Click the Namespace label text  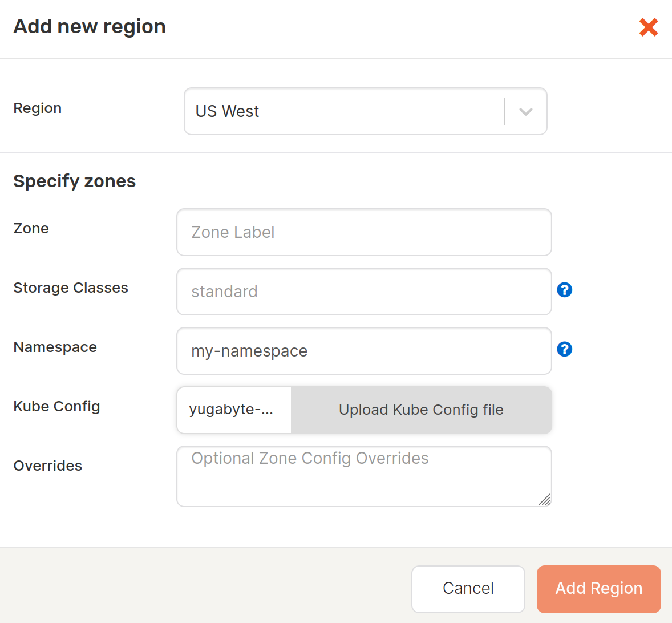coord(55,347)
